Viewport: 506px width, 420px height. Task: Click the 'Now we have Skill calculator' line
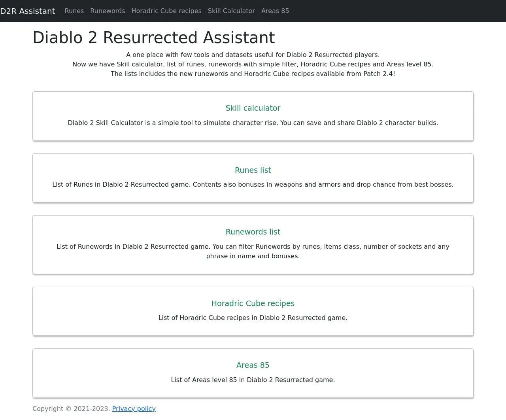coord(253,64)
